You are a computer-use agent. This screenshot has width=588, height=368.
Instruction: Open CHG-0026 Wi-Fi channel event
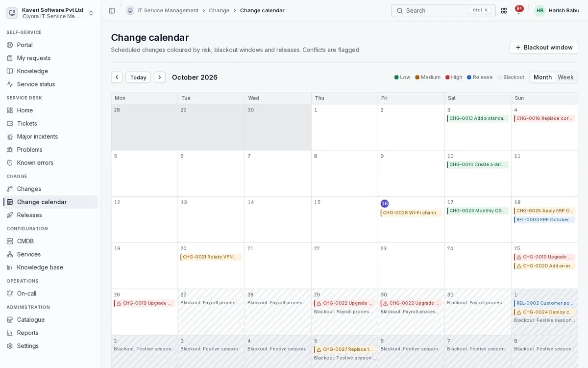411,213
